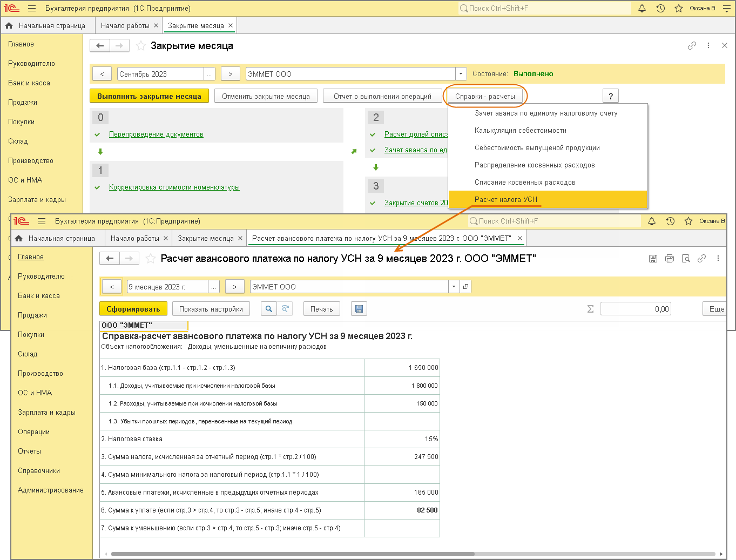Get link icon at top right of report
The image size is (736, 560).
pos(701,259)
